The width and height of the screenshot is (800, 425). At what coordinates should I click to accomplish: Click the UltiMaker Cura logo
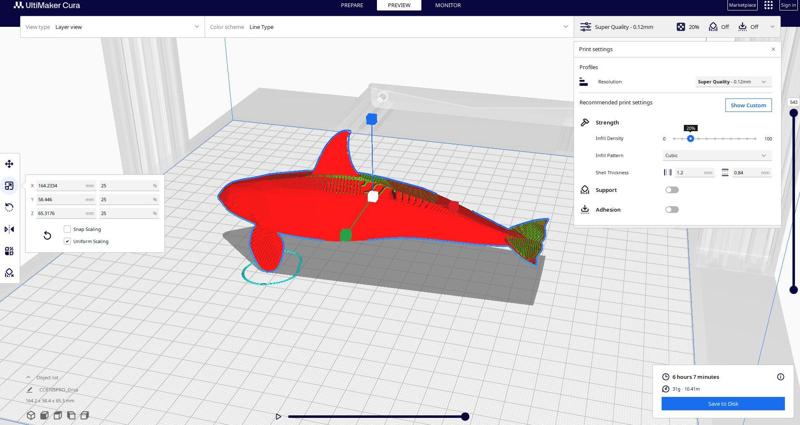(46, 5)
